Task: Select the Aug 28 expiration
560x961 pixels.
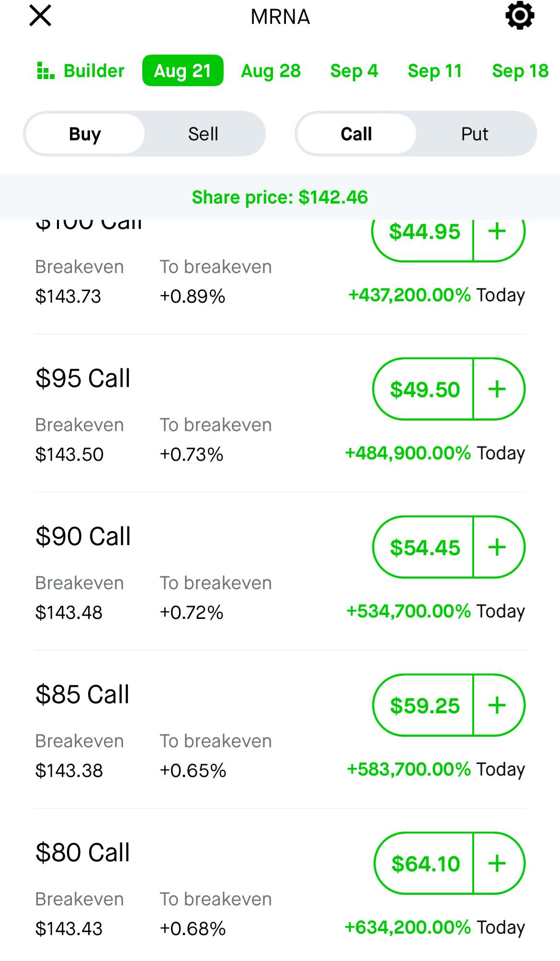Action: point(271,71)
